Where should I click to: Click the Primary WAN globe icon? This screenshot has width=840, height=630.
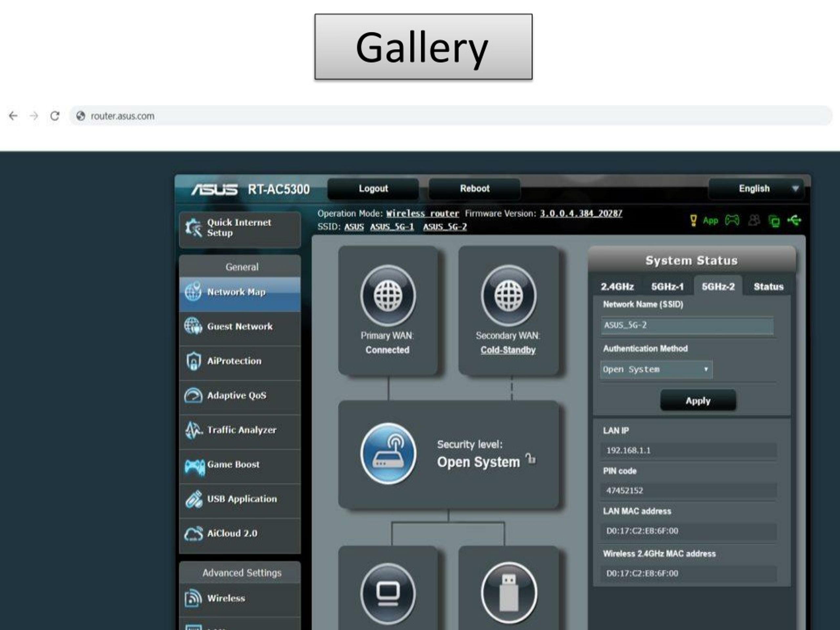point(388,296)
